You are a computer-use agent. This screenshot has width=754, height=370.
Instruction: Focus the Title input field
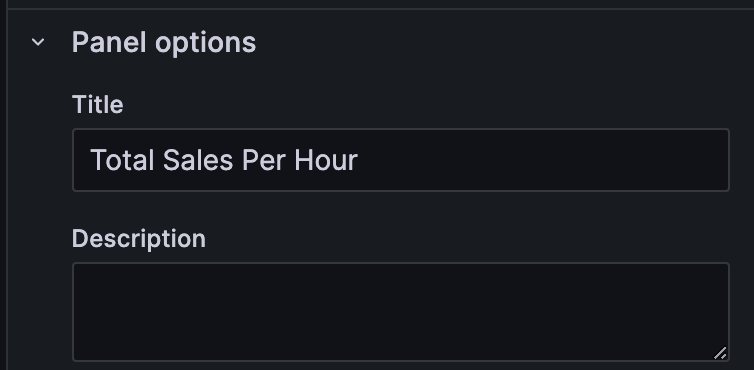click(x=401, y=160)
